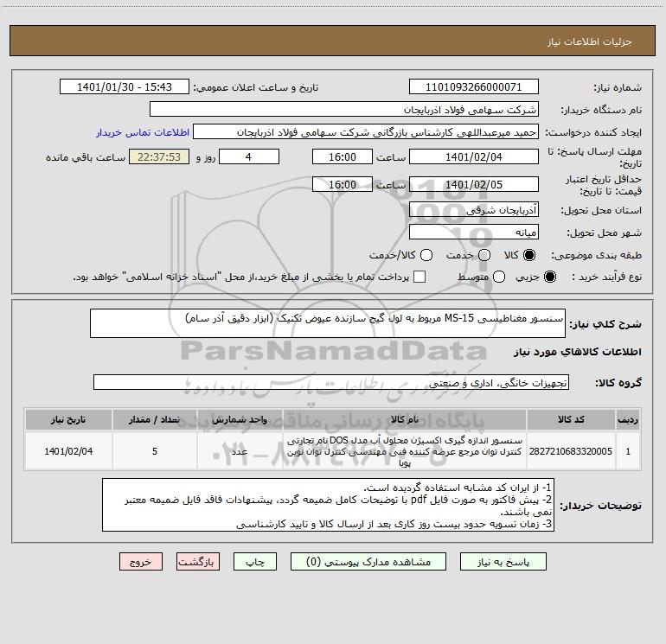Screen dimensions: 666x644
Task: Click the شهر محل تحویل label
Action: (605, 233)
